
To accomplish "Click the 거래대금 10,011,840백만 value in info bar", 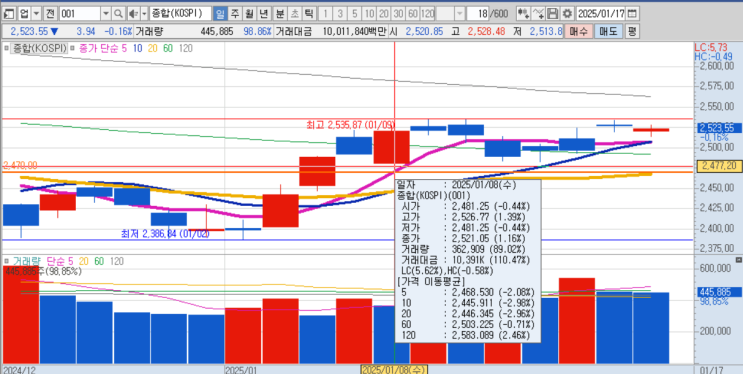I will click(x=354, y=32).
